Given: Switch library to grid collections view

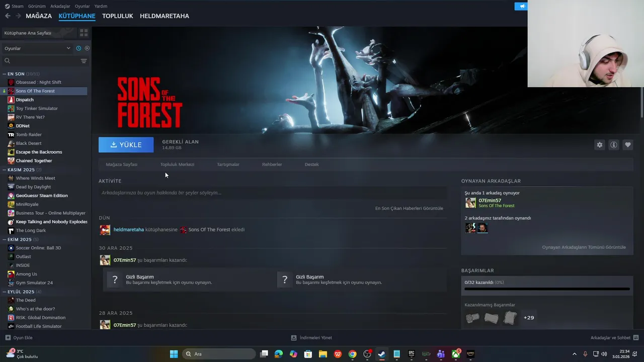Looking at the screenshot, I should pyautogui.click(x=84, y=33).
